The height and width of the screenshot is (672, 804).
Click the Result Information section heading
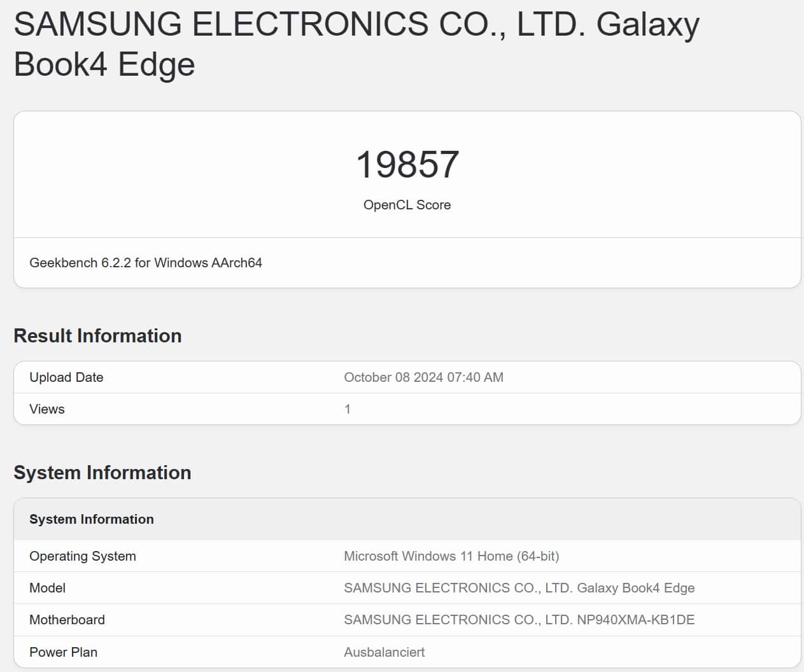click(97, 336)
